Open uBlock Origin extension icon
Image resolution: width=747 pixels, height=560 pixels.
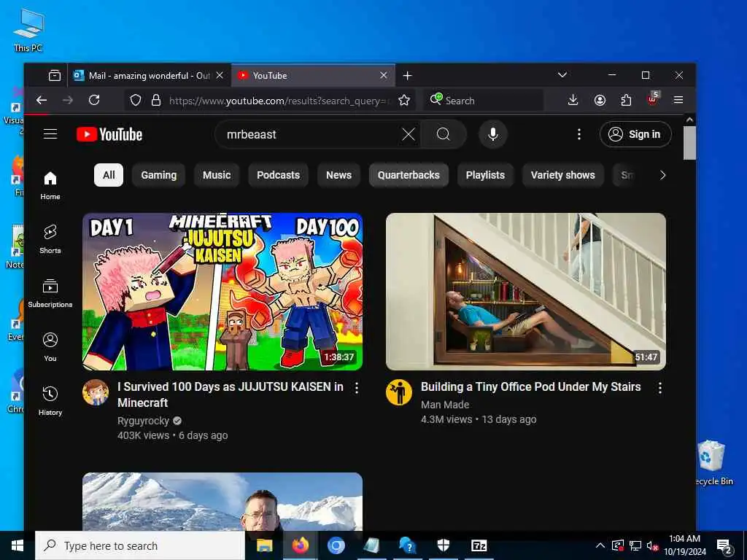pos(653,99)
